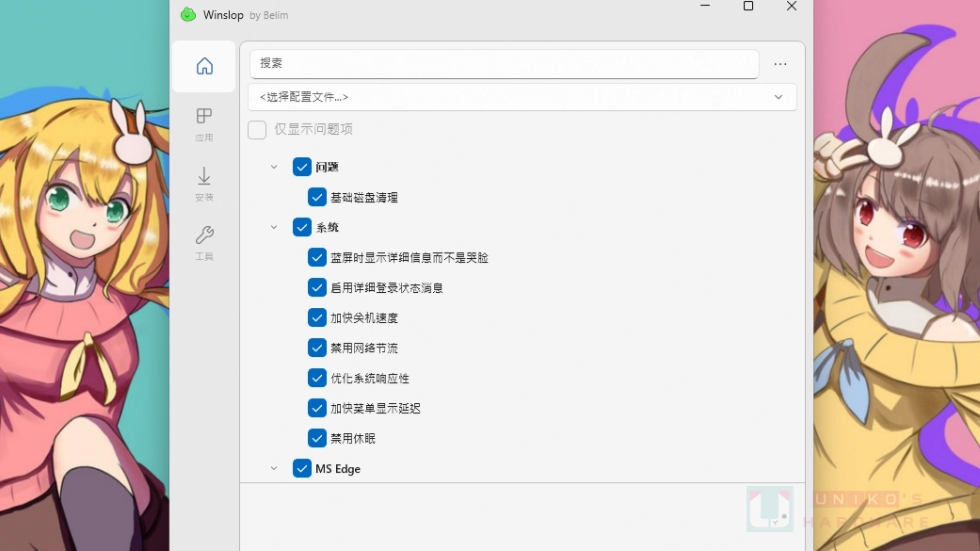This screenshot has height=551, width=980.
Task: Close the Winslop window
Action: 792,6
